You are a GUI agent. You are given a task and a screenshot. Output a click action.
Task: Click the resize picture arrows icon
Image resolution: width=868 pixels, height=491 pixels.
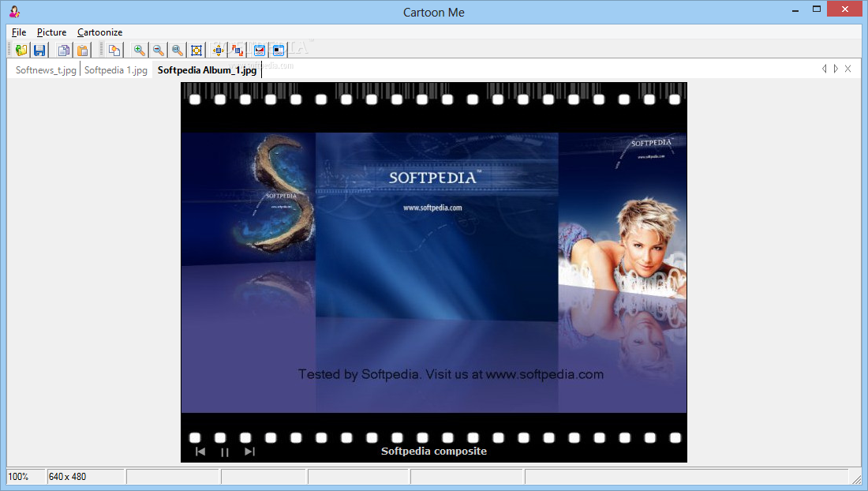tap(219, 51)
